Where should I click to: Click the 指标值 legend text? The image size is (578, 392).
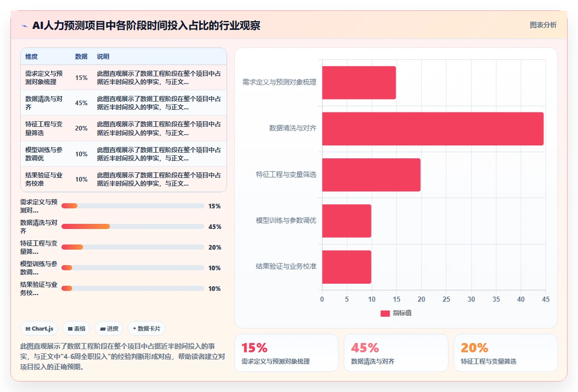point(402,313)
